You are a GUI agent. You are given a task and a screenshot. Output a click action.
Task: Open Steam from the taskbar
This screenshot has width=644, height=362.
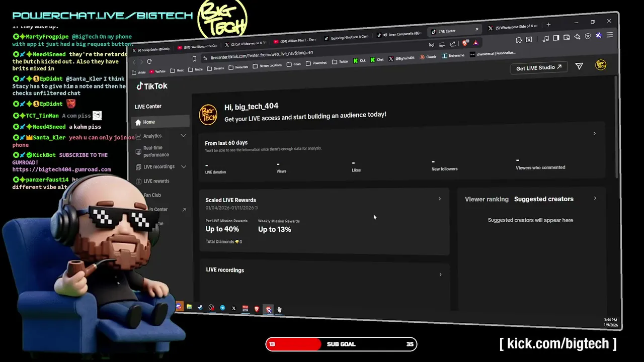tap(200, 307)
